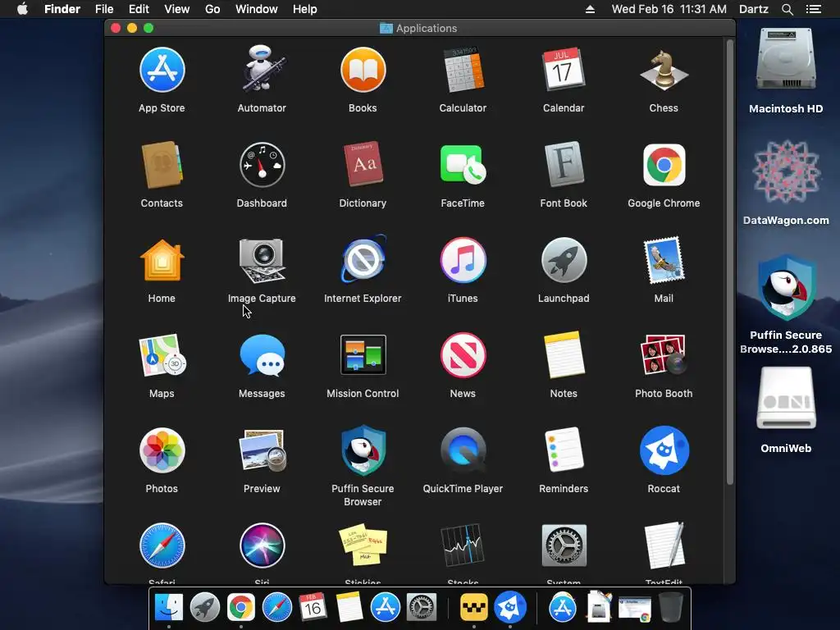Open the Calendar icon in Dock
This screenshot has height=630, width=840.
pos(313,608)
